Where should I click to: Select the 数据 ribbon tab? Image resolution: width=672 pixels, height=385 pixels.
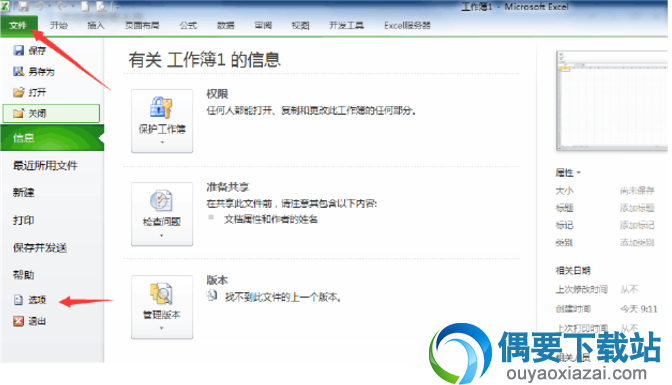tap(225, 25)
